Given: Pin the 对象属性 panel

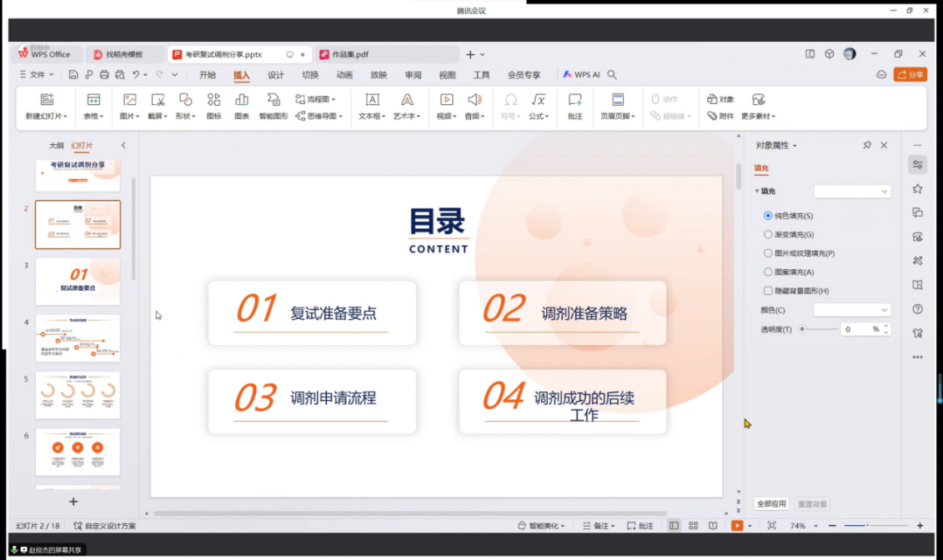Looking at the screenshot, I should pyautogui.click(x=867, y=145).
